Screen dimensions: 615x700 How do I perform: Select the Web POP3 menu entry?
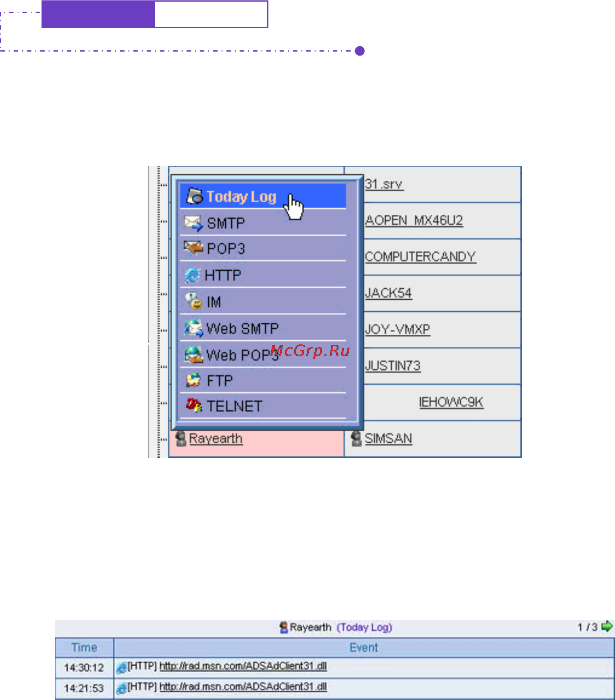(263, 355)
